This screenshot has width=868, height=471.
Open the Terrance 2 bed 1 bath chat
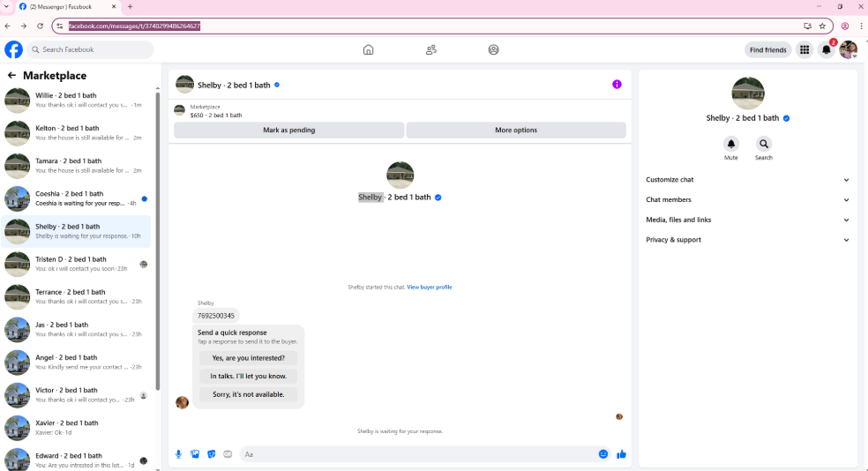point(76,296)
